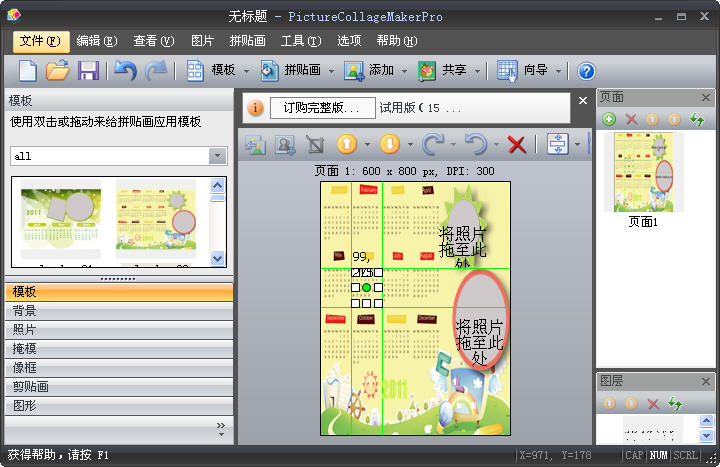Image resolution: width=720 pixels, height=467 pixels.
Task: Click the 共享 share icon
Action: pyautogui.click(x=427, y=71)
